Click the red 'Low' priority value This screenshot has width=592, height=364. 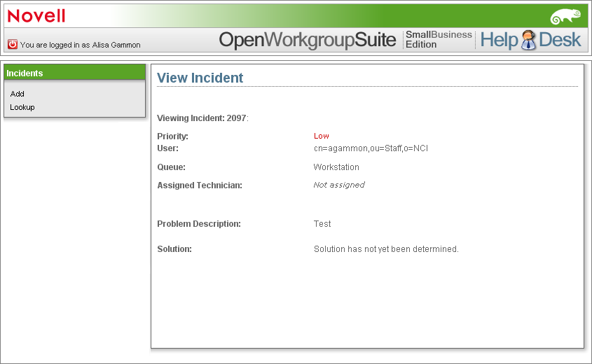[322, 136]
